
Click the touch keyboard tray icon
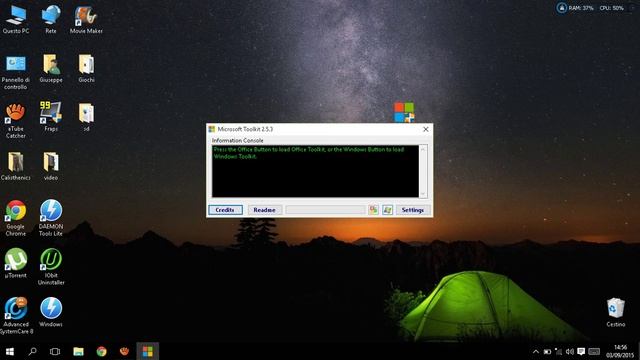click(594, 351)
